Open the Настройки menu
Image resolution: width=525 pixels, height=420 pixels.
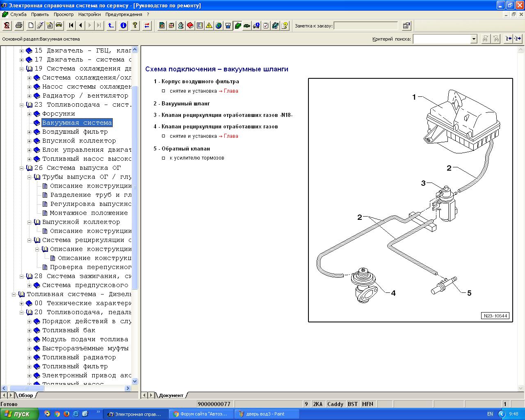[89, 14]
